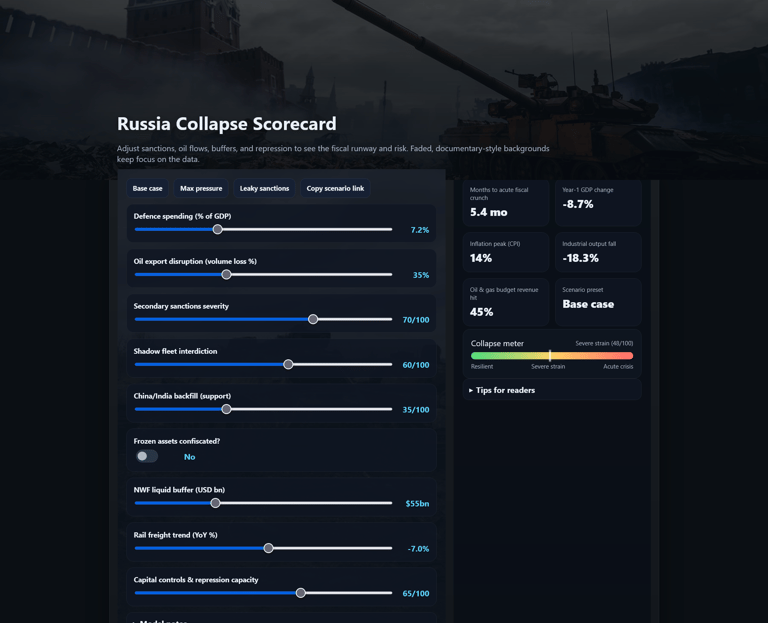This screenshot has height=623, width=768.
Task: Click the Scenario preset card
Action: 598,302
